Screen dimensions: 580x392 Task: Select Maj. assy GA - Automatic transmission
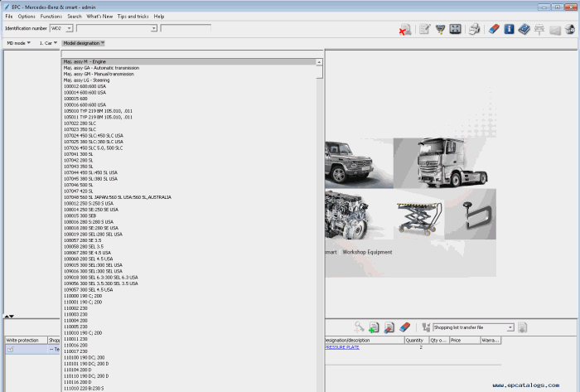tap(189, 68)
